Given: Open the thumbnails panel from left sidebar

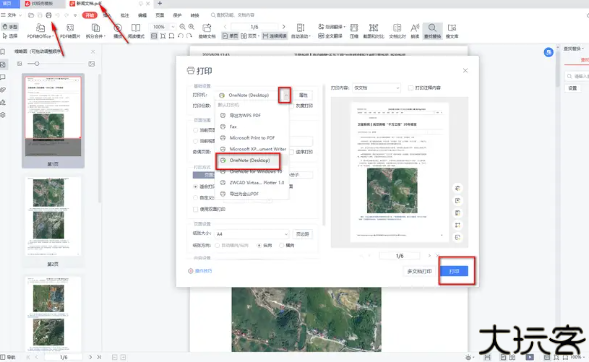Looking at the screenshot, I should 3,65.
